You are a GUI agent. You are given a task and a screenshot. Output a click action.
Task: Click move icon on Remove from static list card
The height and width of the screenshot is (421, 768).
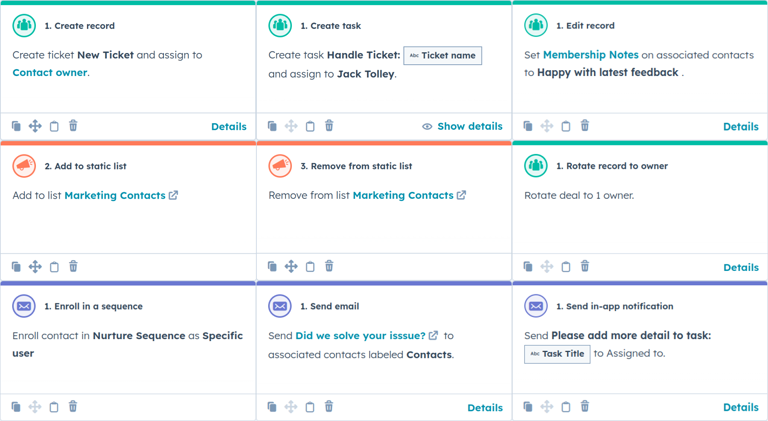coord(291,267)
